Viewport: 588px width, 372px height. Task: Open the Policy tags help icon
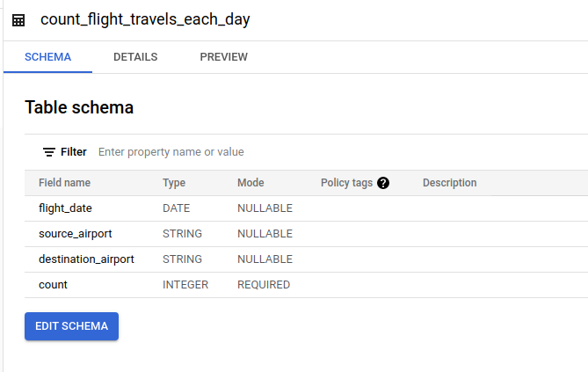383,183
